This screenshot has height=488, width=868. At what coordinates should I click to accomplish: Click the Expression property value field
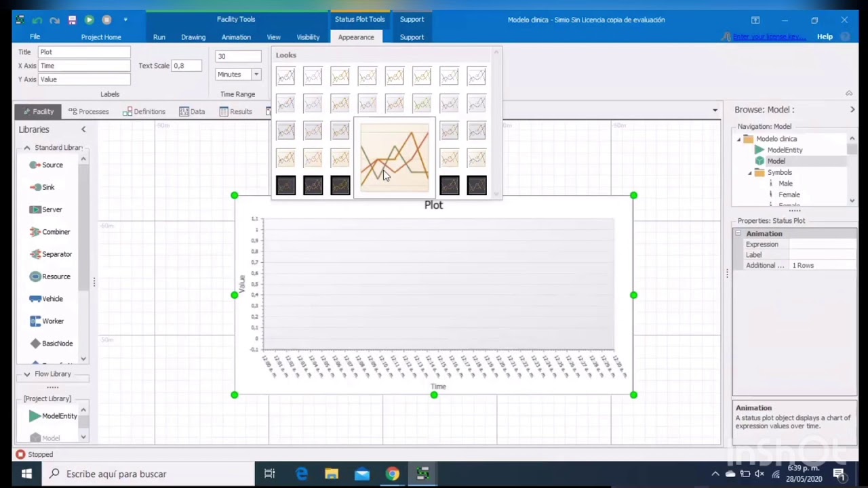click(823, 244)
